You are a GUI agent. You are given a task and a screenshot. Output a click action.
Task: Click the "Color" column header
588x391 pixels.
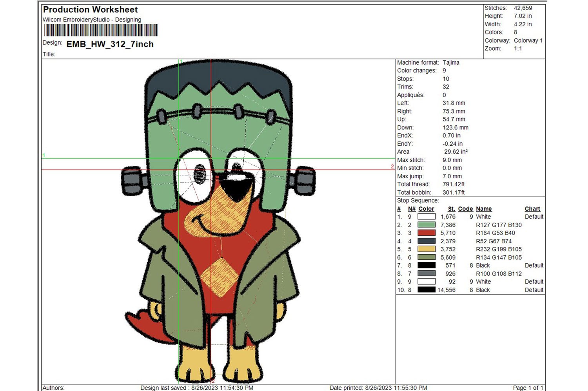[426, 209]
